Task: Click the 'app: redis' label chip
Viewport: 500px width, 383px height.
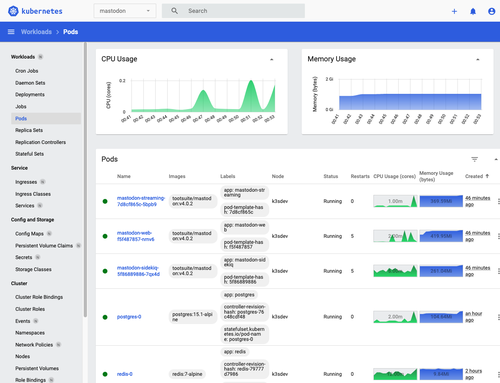Action: 235,352
